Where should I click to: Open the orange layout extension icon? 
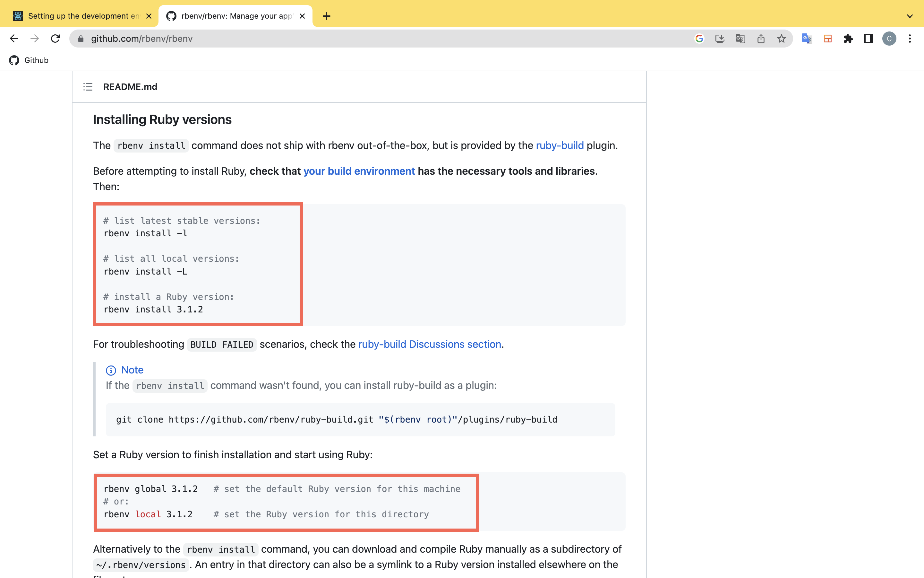point(827,39)
